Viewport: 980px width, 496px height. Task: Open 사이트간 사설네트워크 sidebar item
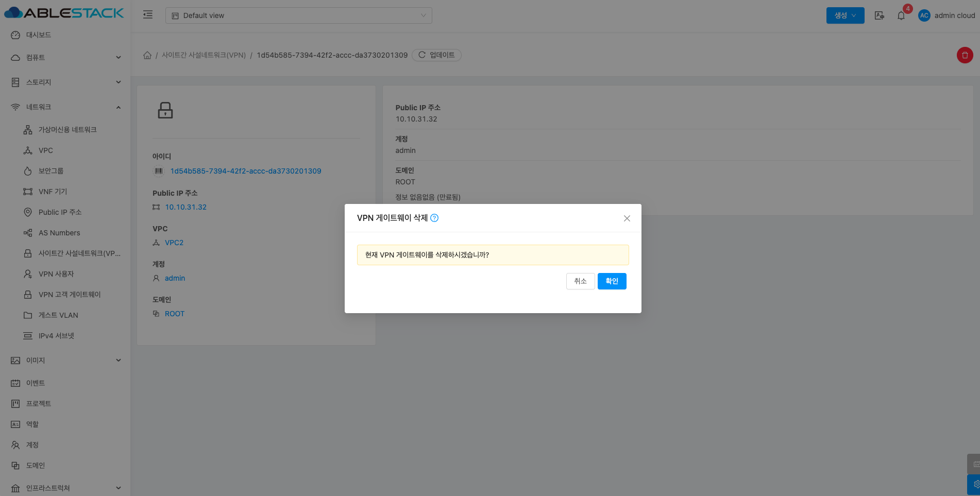[65, 253]
